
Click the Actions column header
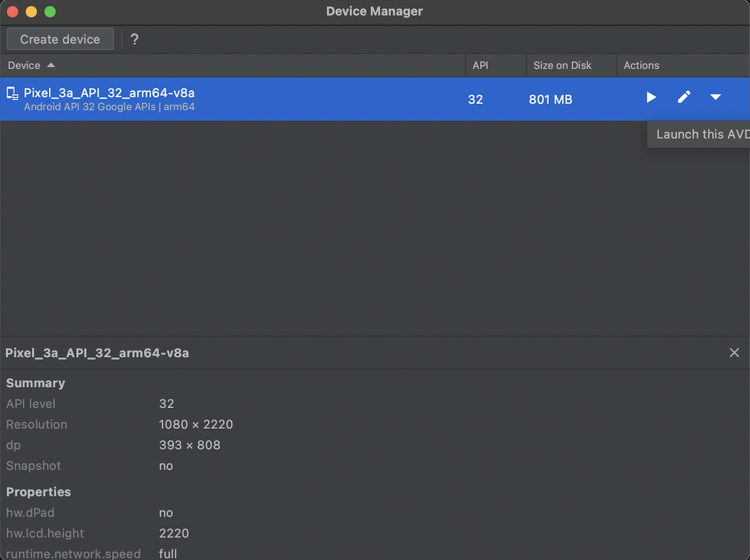[683, 66]
